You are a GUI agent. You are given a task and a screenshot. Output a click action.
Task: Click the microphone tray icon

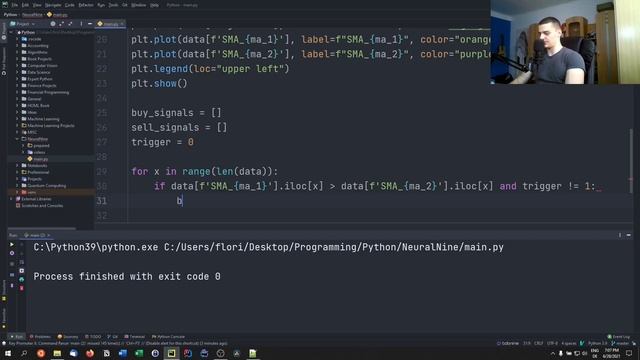click(x=561, y=353)
